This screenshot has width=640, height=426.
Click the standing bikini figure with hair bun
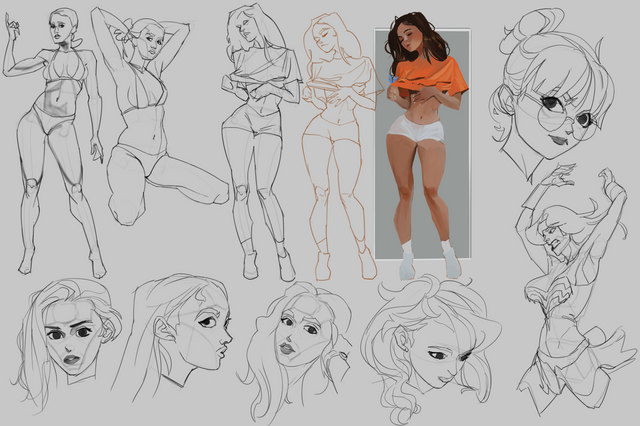53,143
